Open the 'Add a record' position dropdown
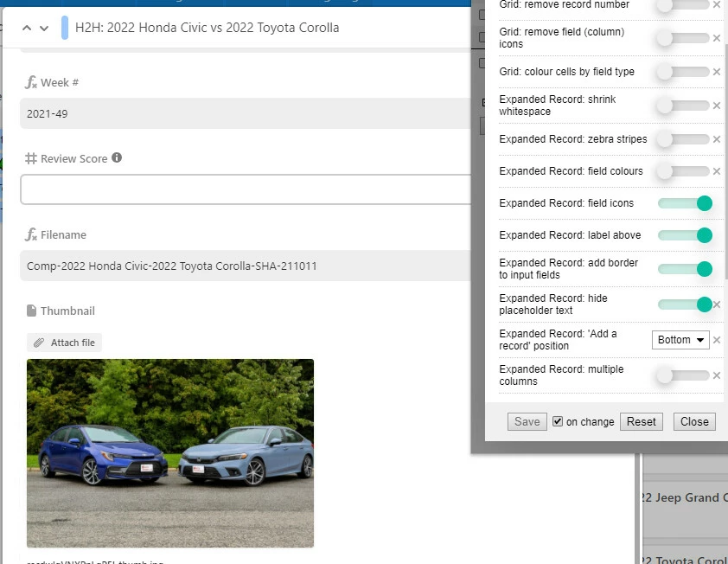The image size is (728, 564). point(680,340)
